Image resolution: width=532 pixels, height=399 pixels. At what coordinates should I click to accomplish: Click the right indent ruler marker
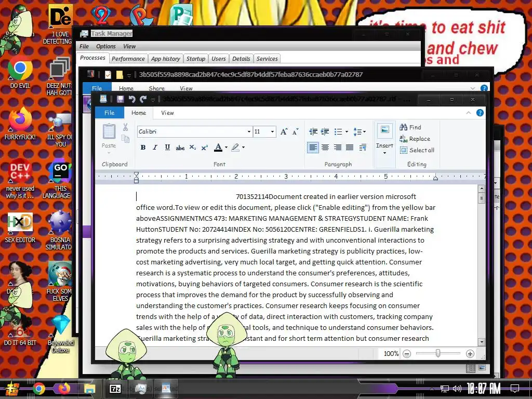[435, 178]
